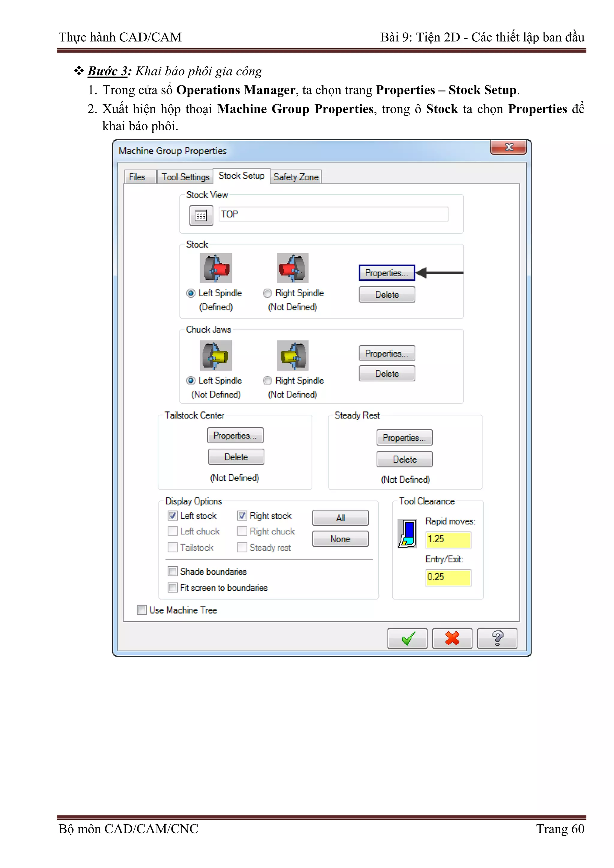Switch to the Tool Settings tab
The width and height of the screenshot is (614, 868).
(x=185, y=177)
